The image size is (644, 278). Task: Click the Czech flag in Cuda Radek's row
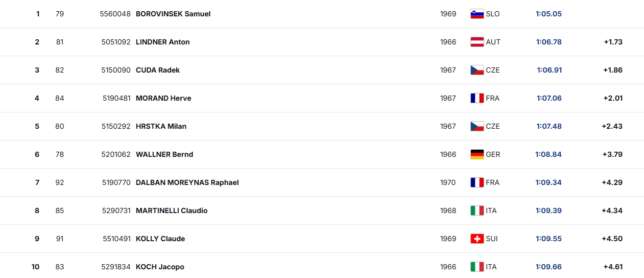tap(476, 70)
